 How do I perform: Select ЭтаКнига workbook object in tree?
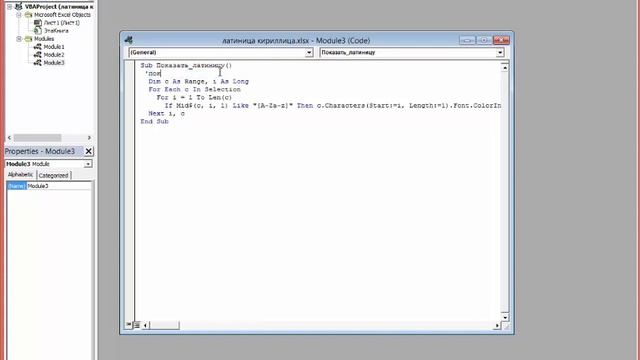coord(56,31)
